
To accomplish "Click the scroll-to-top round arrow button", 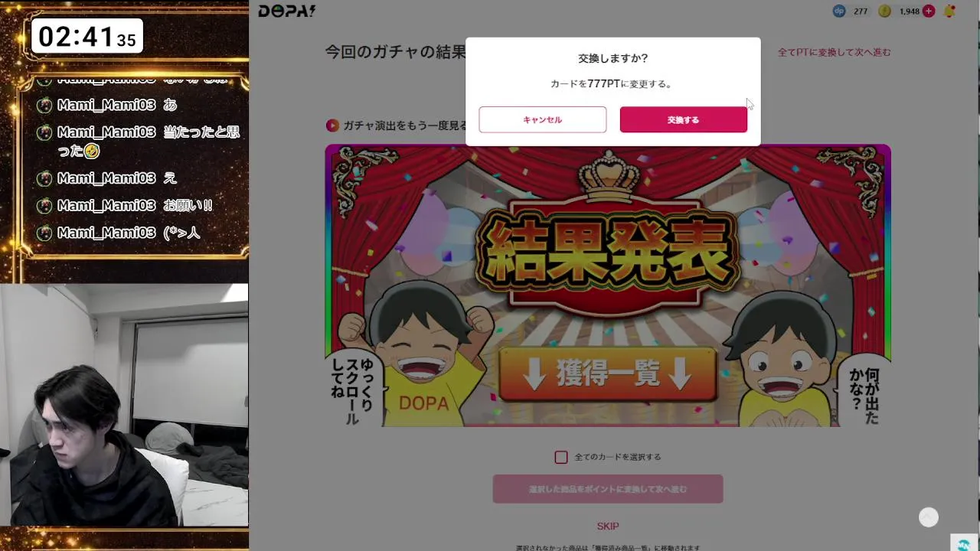I will coord(929,517).
